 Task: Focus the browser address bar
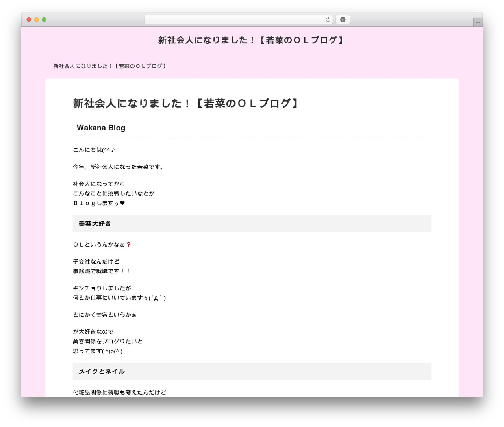[238, 20]
